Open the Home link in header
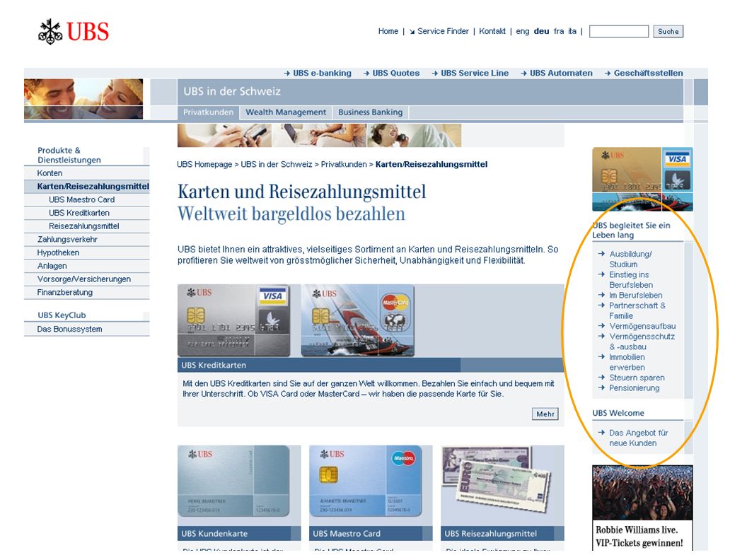Screen dimensions: 747x560 (388, 31)
